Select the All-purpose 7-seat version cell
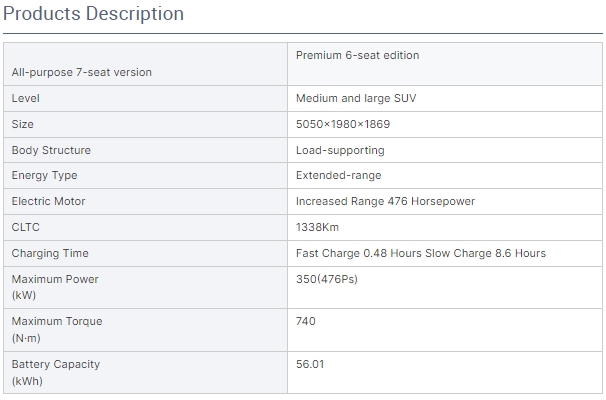 82,72
